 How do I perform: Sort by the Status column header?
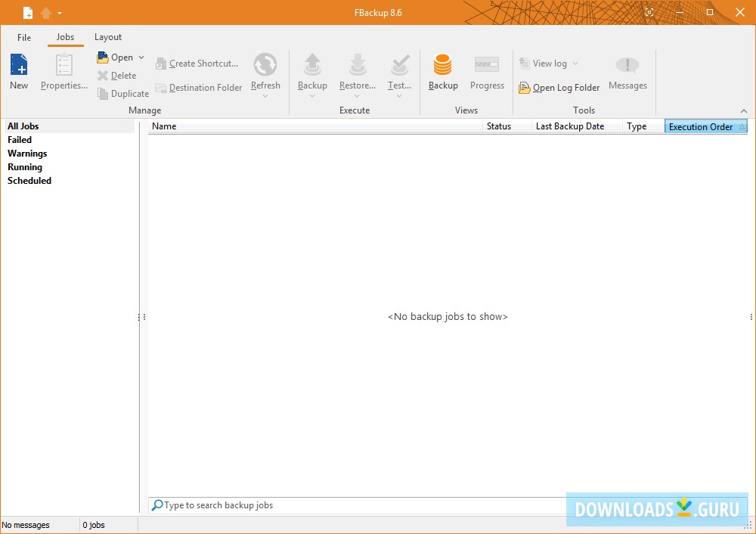[x=507, y=126]
